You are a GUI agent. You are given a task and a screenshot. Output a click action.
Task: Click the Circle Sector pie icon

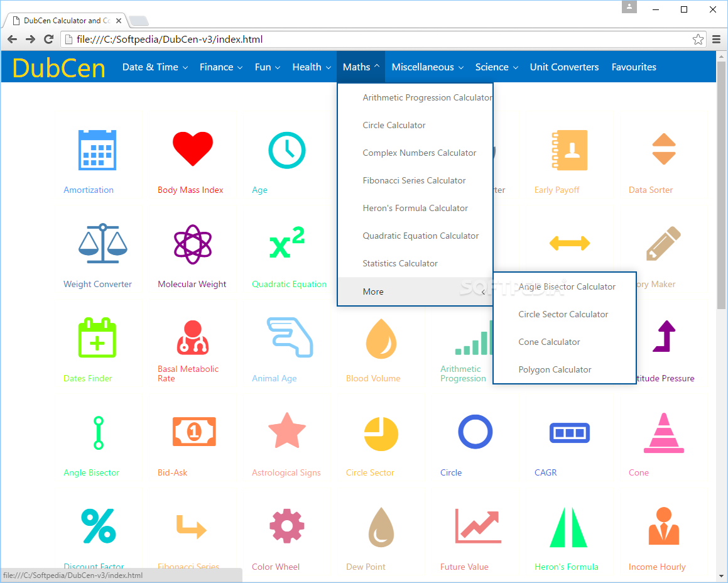click(x=381, y=434)
